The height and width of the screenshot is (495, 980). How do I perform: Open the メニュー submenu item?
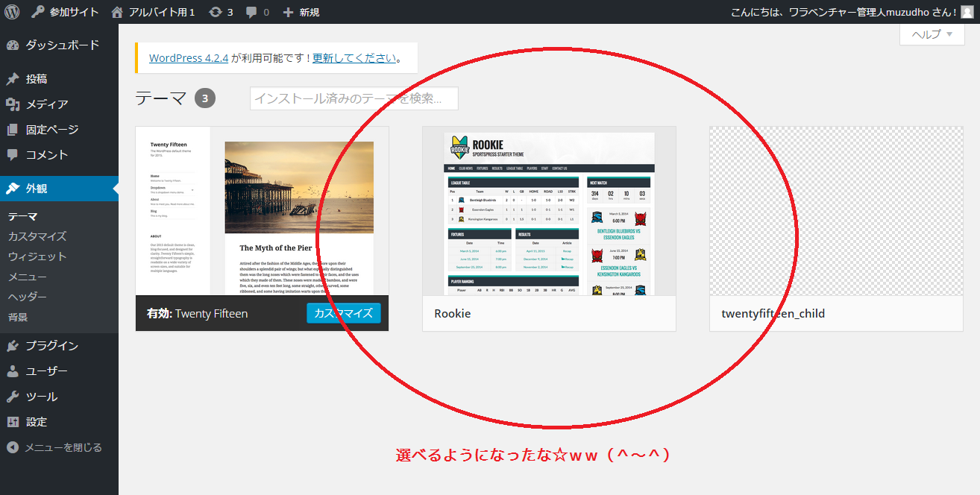[28, 277]
